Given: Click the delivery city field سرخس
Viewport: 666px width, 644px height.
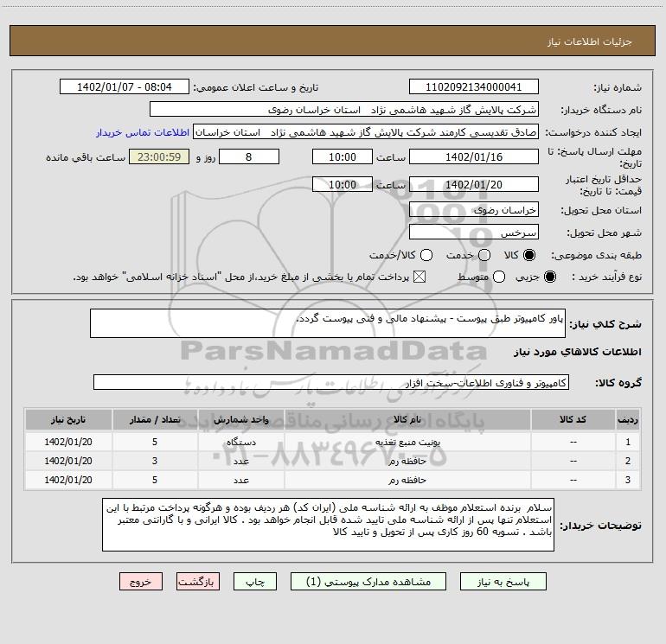Looking at the screenshot, I should point(474,232).
